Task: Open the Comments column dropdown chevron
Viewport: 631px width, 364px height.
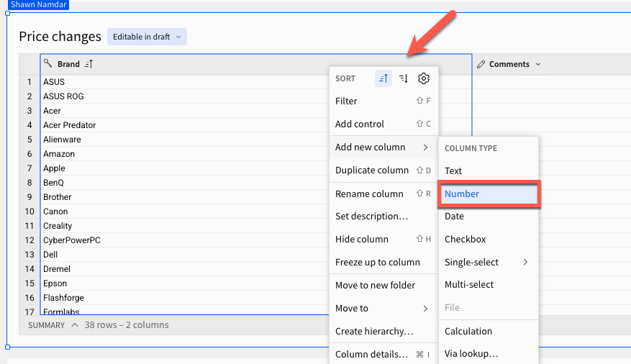Action: tap(538, 64)
